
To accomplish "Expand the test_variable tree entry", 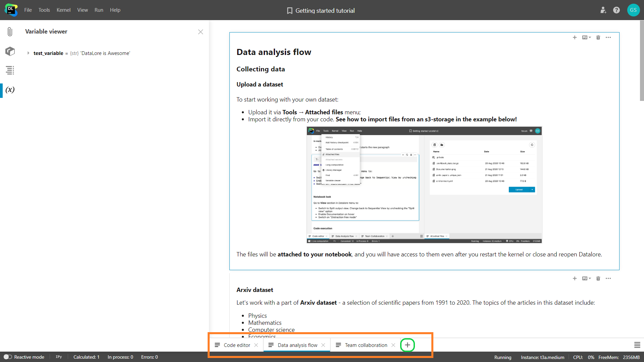I will pyautogui.click(x=28, y=53).
